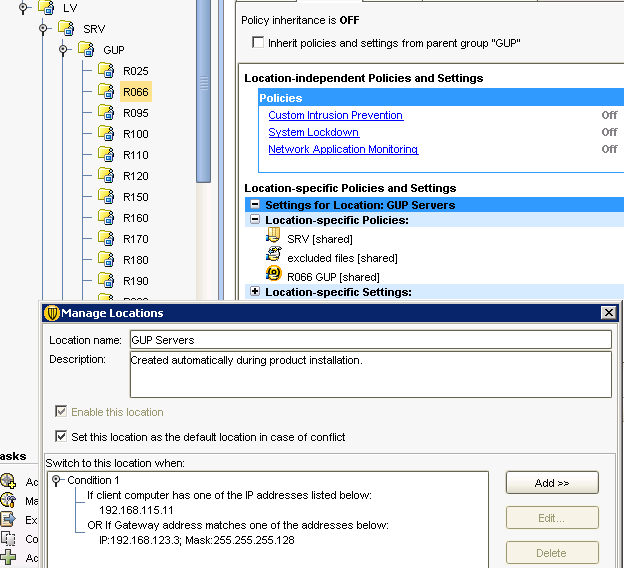Screen dimensions: 624x569
Task: Click the Delete button
Action: (552, 553)
